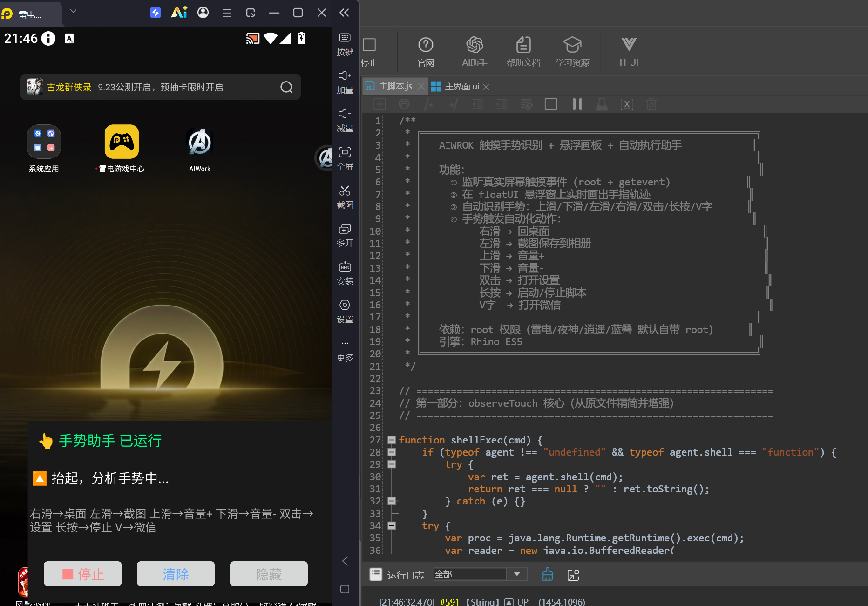868x606 pixels.
Task: Click the [x] variable icon in editor toolbar
Action: tap(627, 104)
